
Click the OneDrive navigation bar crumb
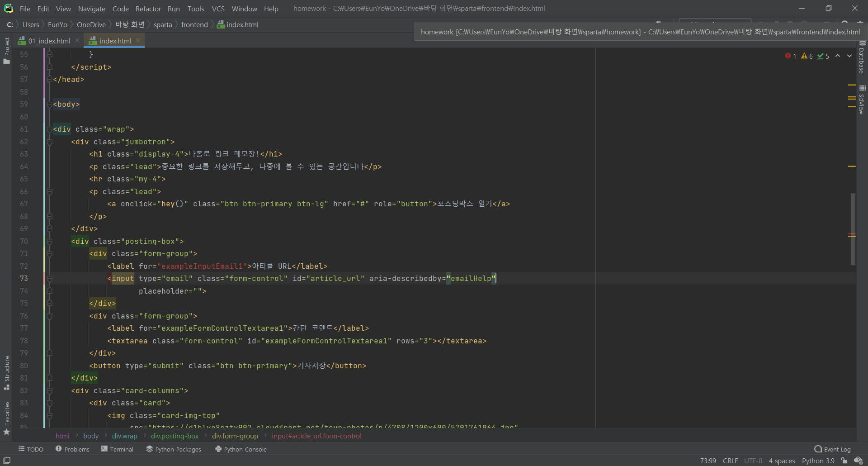click(91, 24)
